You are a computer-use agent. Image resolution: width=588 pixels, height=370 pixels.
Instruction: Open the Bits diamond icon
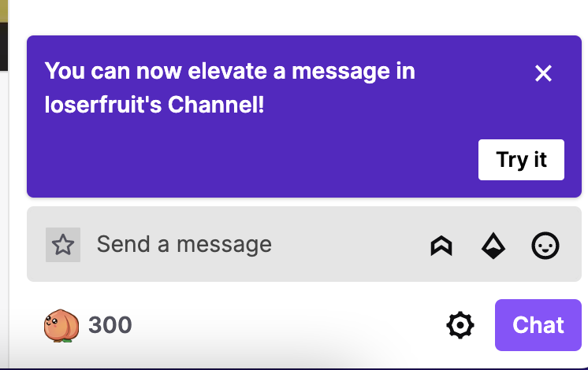[x=493, y=246]
